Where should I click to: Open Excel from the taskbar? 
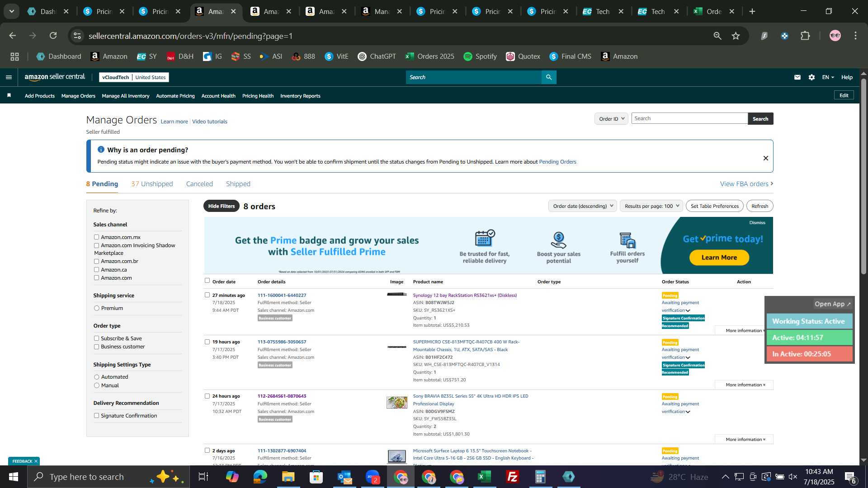484,477
